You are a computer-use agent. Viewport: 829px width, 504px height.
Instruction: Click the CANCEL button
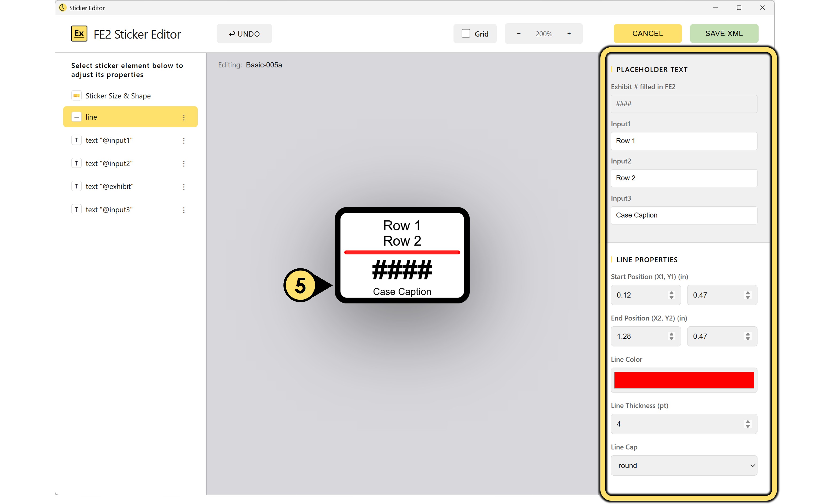coord(647,34)
